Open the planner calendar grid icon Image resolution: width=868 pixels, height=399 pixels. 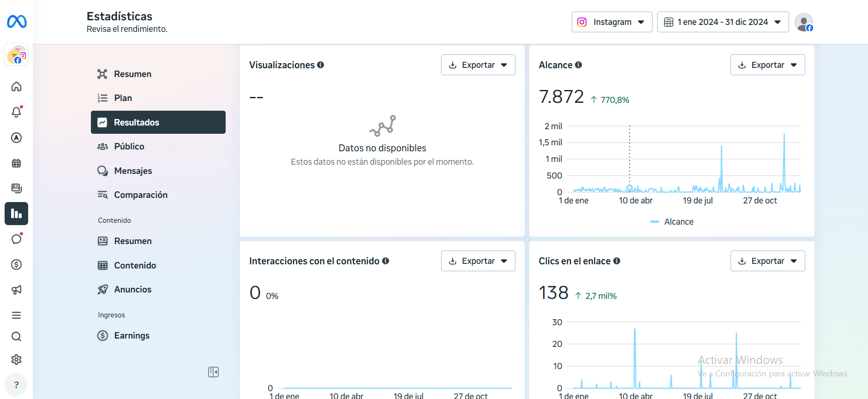pyautogui.click(x=17, y=163)
